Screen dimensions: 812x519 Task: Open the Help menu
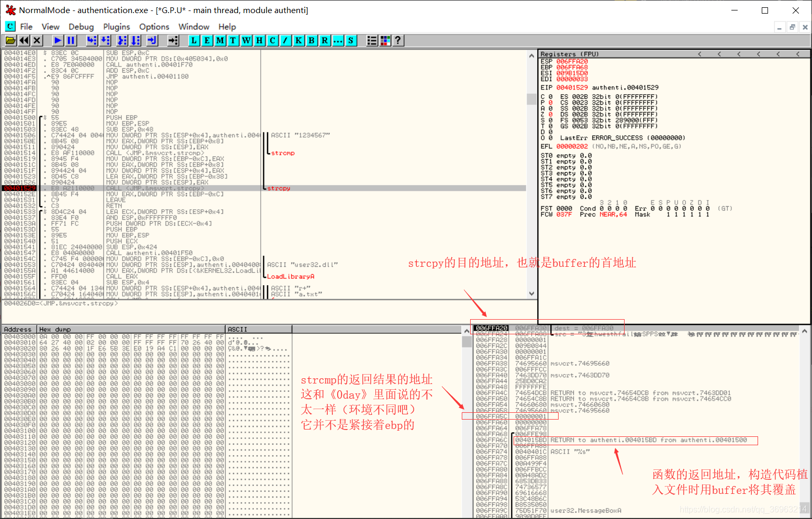[x=227, y=27]
